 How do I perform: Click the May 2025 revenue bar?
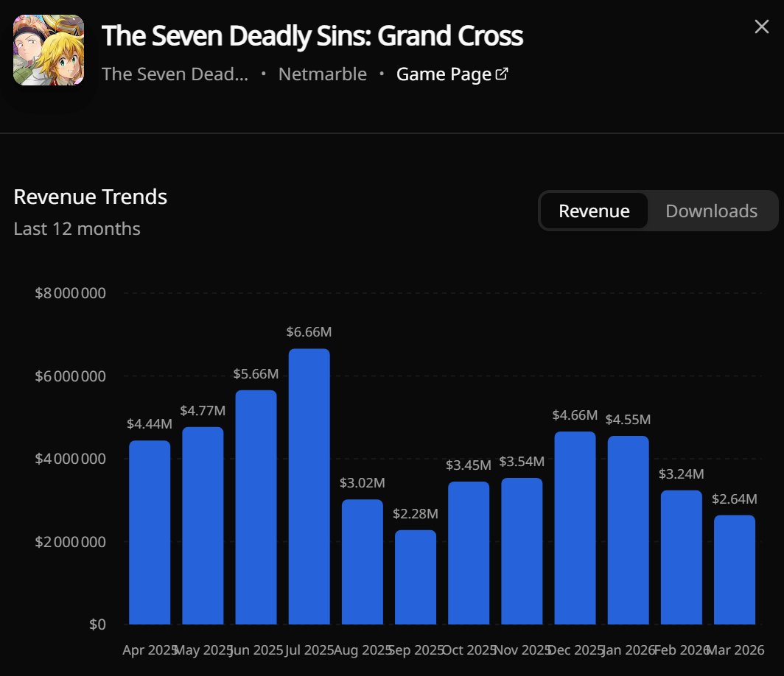click(x=203, y=526)
